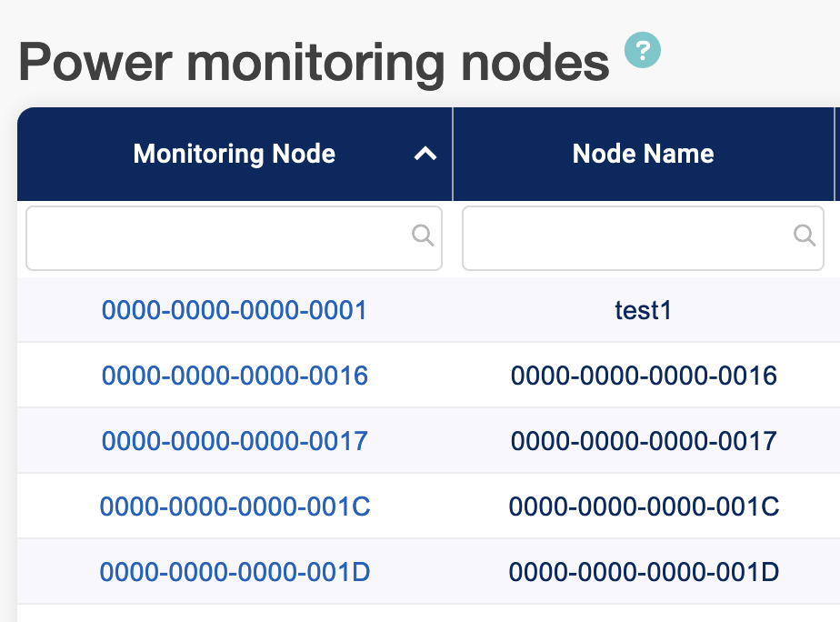Focus the Node Name filter text box

(x=627, y=238)
